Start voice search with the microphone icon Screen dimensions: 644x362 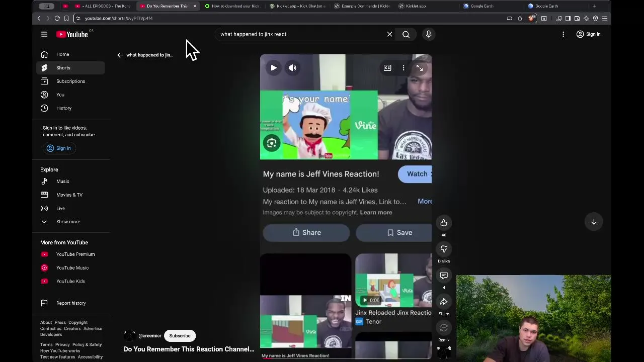[429, 34]
